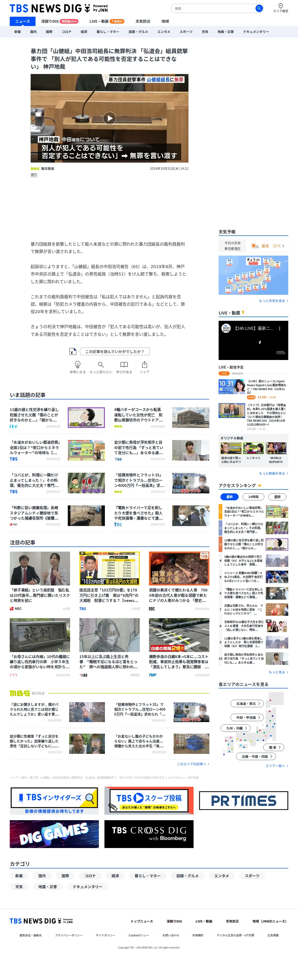Switch to the 天気防災 header tab
Screen dimensions: 298x980
click(143, 21)
